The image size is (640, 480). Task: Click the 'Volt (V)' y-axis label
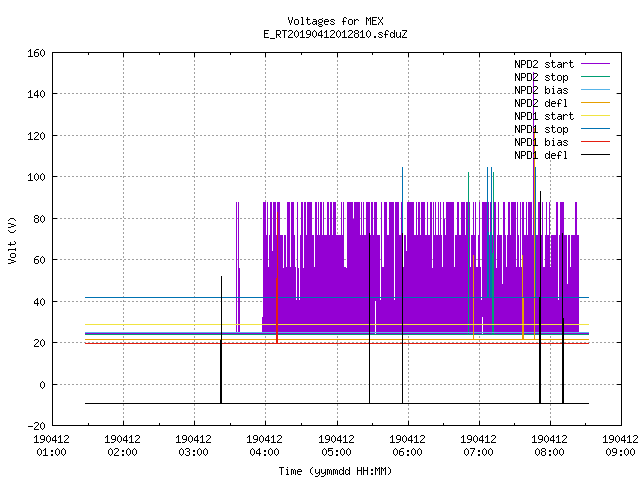(12, 240)
